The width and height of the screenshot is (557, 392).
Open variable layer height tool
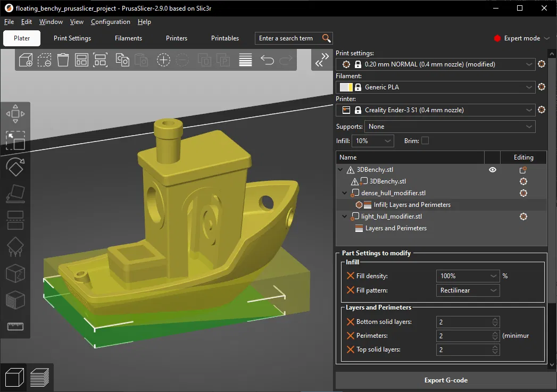245,60
